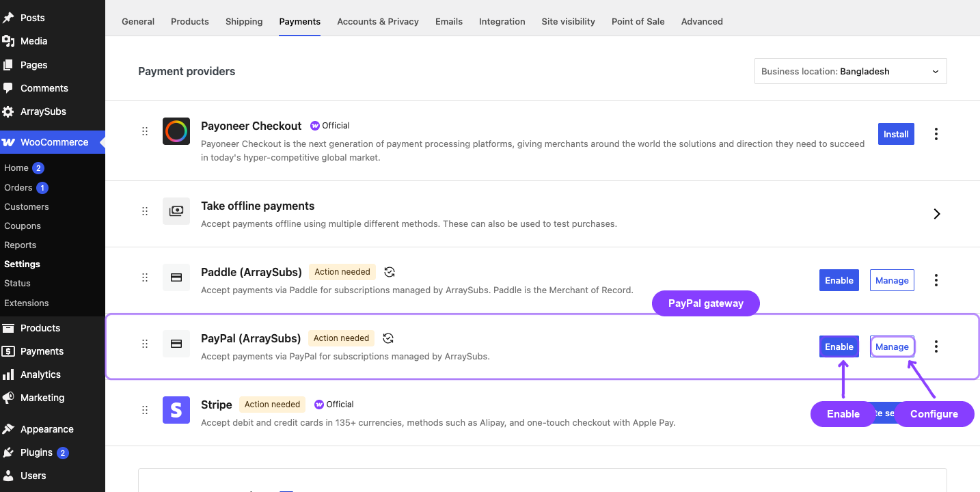This screenshot has height=492, width=980.
Task: Grab the PayPal row drag handle
Action: [x=145, y=344]
